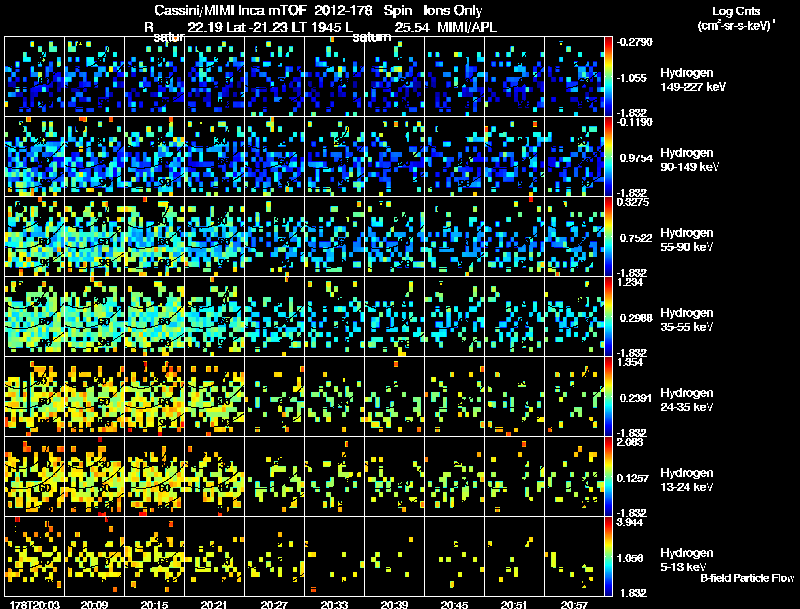Click the '2.083' colorbar value
Screen dimensions: 800x609
tap(630, 442)
